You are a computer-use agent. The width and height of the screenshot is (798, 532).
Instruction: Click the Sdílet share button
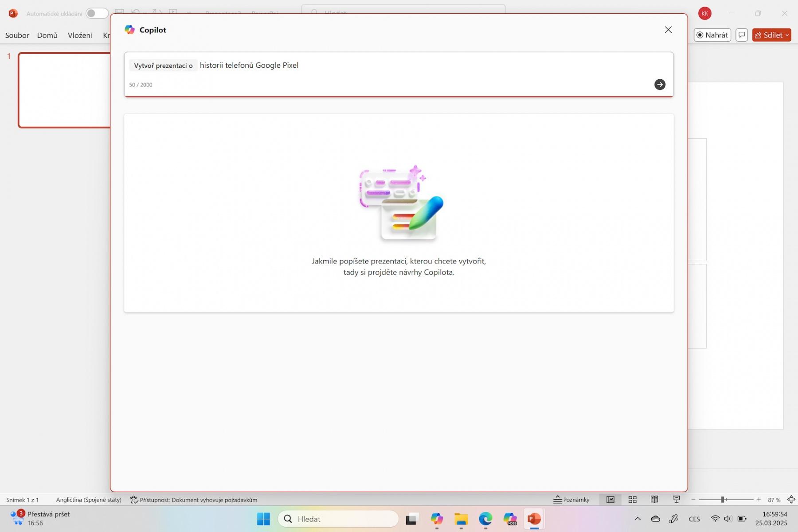(x=768, y=35)
